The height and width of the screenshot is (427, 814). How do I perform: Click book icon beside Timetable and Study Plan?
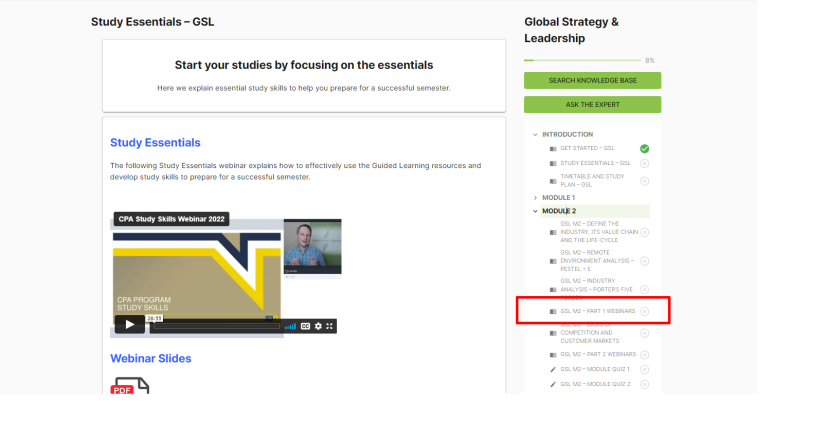(x=553, y=181)
